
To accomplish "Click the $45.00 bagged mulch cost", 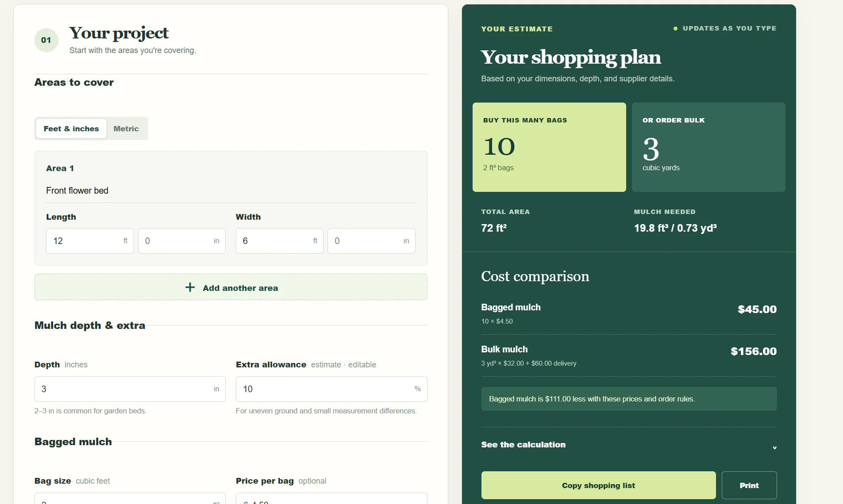I will point(757,309).
